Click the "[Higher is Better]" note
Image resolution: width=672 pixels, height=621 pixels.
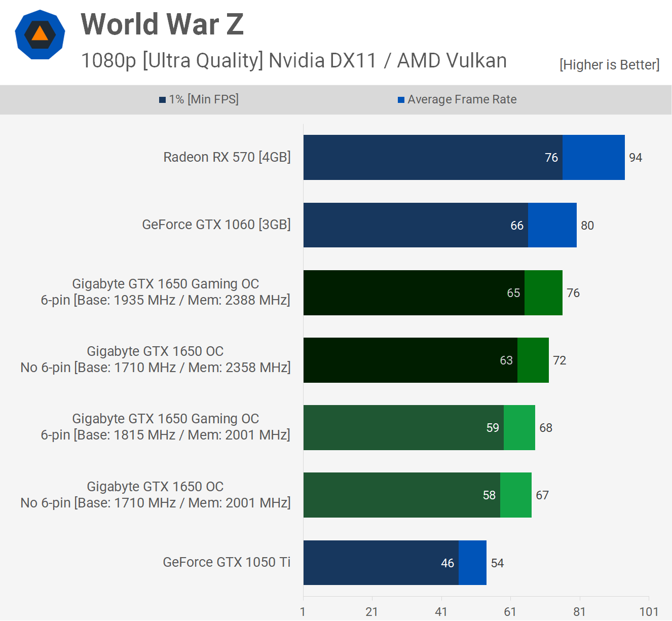click(609, 65)
